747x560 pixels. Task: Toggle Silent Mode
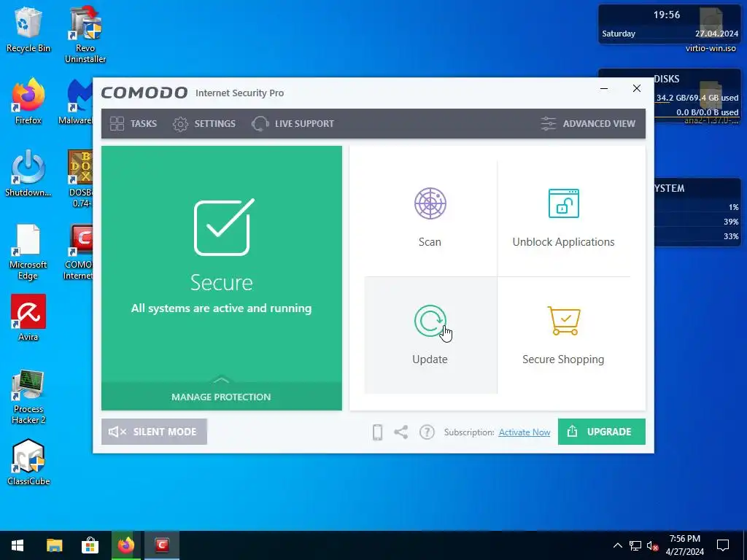click(154, 432)
